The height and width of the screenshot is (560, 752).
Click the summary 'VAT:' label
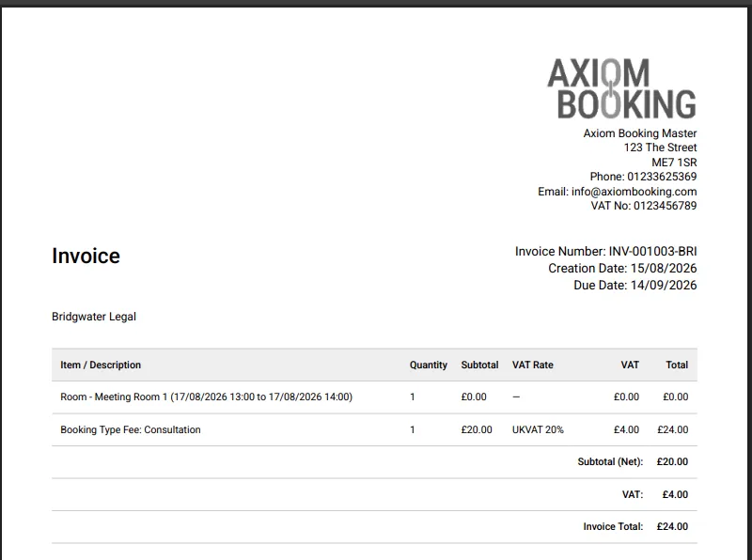[x=633, y=494]
